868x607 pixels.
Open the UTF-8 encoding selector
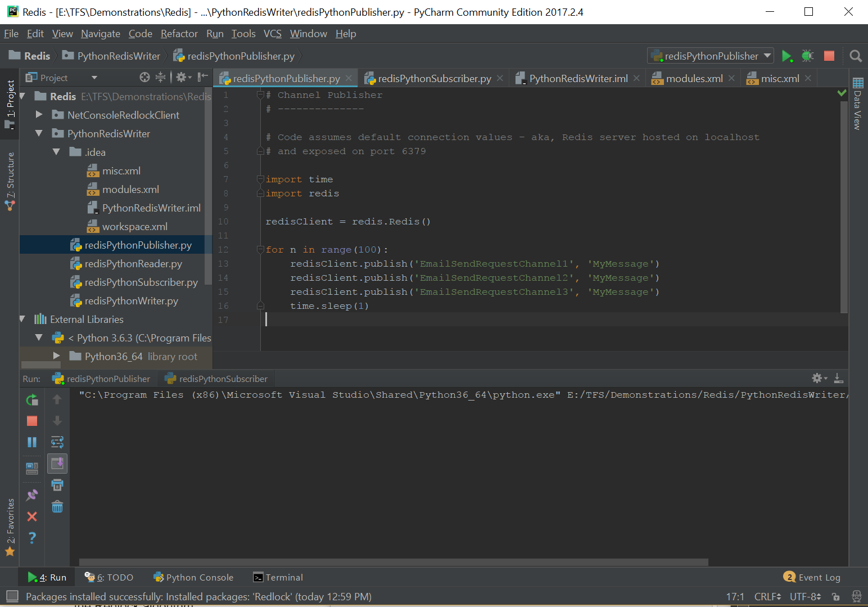point(806,597)
